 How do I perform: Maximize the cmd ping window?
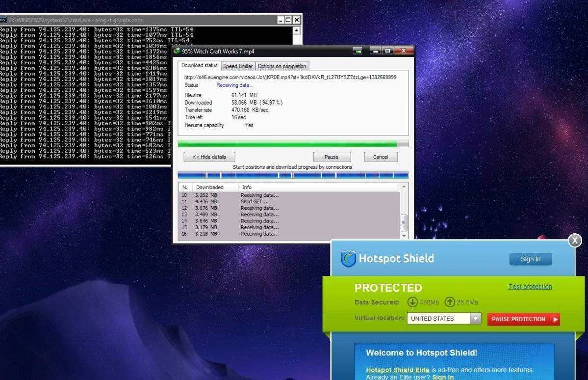point(288,20)
